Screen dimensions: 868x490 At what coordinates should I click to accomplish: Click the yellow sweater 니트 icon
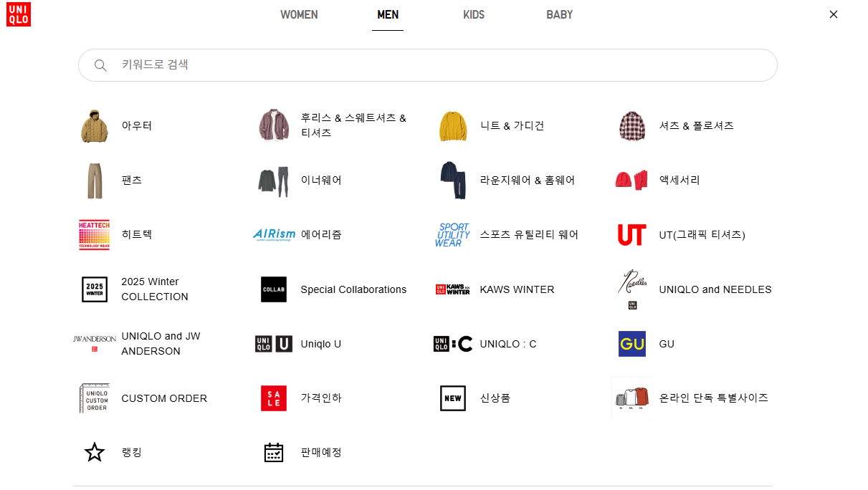[453, 126]
